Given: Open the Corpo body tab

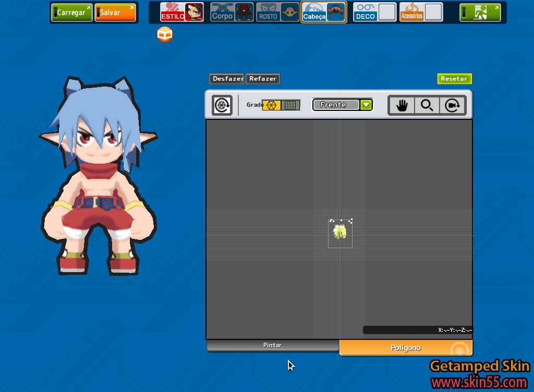Looking at the screenshot, I should point(222,12).
